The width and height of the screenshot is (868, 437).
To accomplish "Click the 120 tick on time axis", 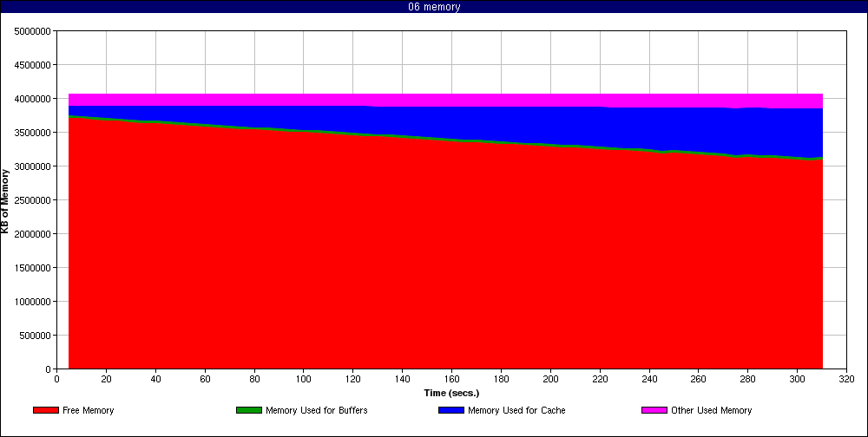I will click(352, 380).
